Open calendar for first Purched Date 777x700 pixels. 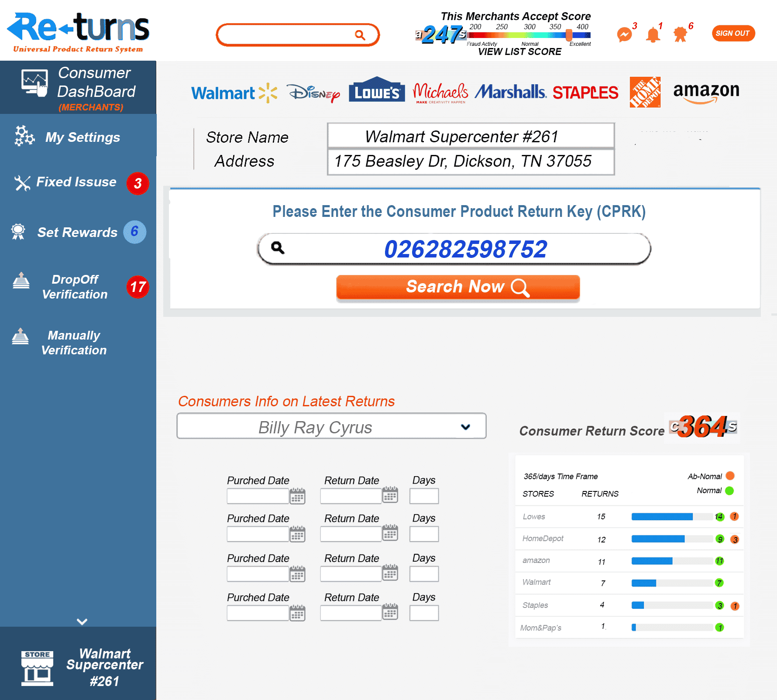(297, 496)
